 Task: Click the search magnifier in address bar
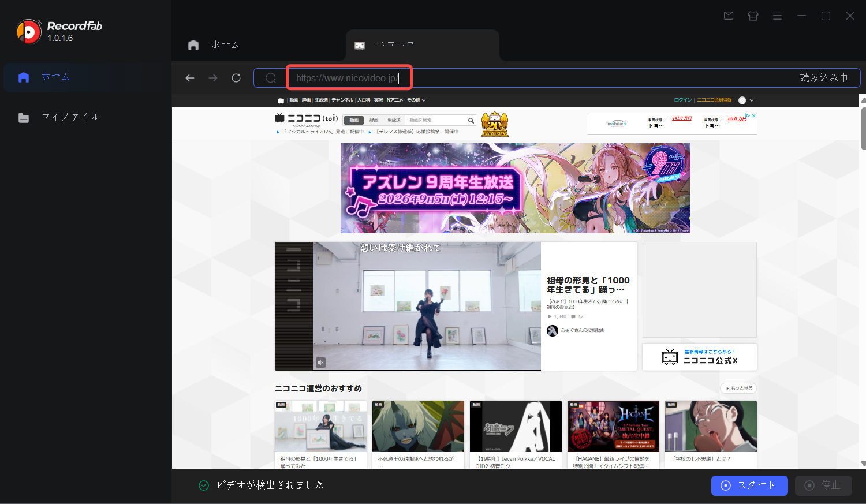271,78
